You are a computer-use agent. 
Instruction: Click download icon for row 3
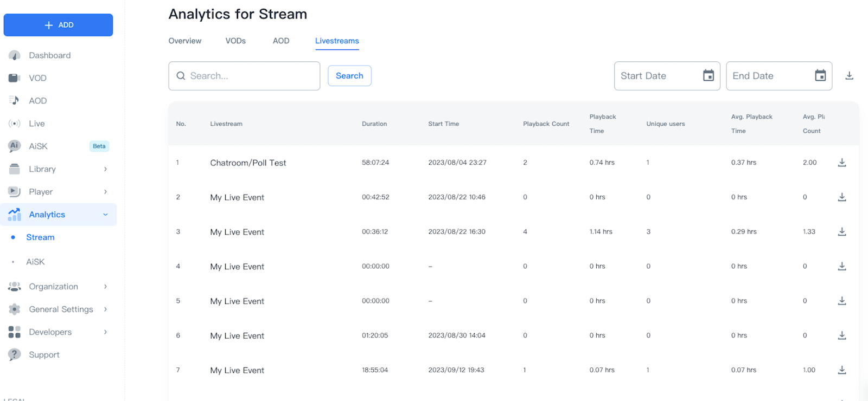click(841, 232)
